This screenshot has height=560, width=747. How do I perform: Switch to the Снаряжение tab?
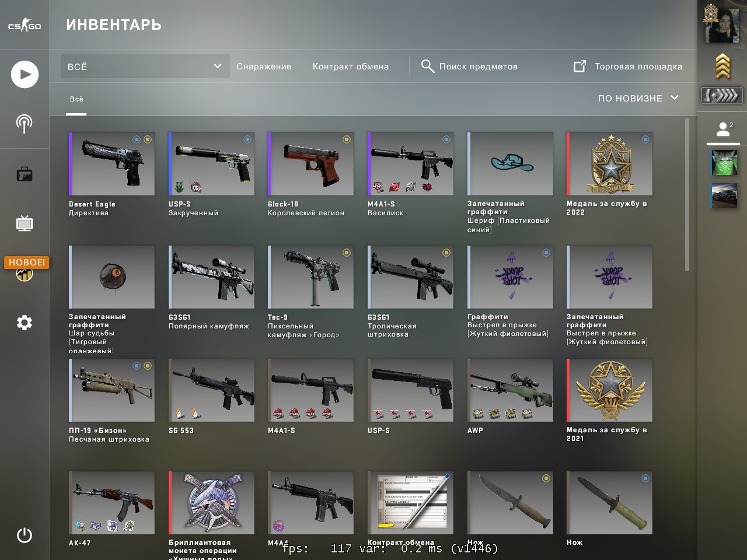point(264,66)
